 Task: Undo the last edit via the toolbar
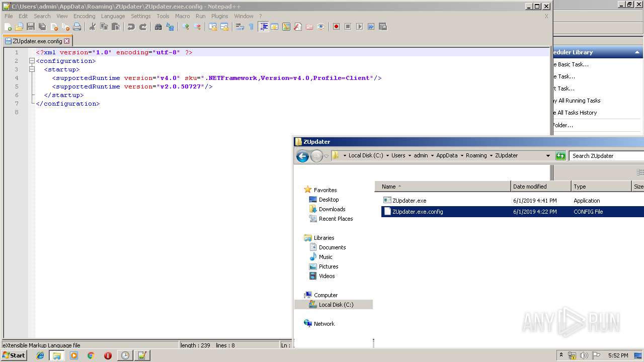(131, 27)
